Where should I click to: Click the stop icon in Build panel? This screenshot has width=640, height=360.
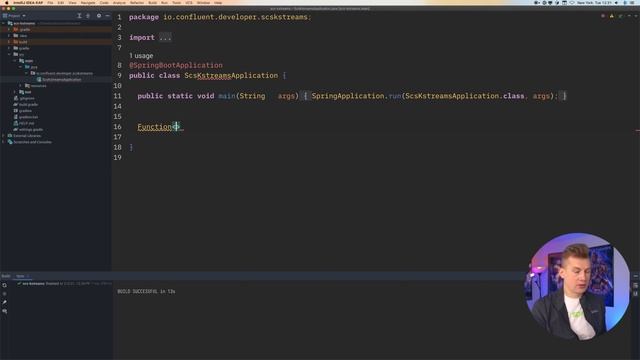[x=4, y=294]
